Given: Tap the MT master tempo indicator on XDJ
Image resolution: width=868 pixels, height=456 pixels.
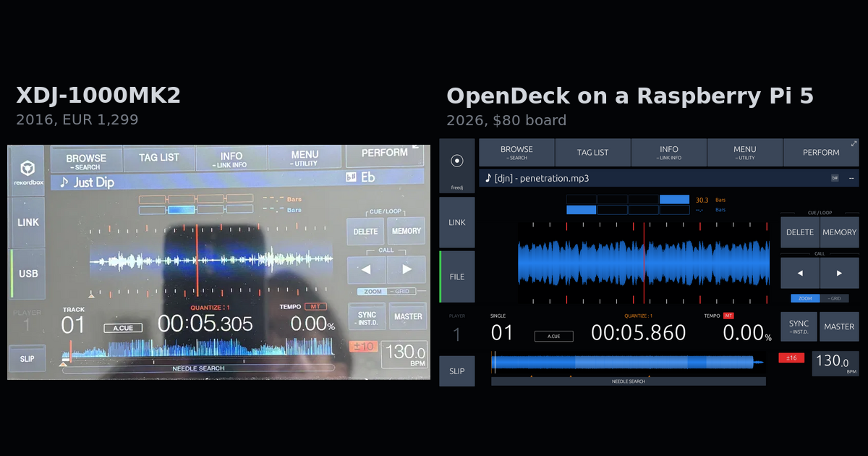Looking at the screenshot, I should (x=315, y=307).
